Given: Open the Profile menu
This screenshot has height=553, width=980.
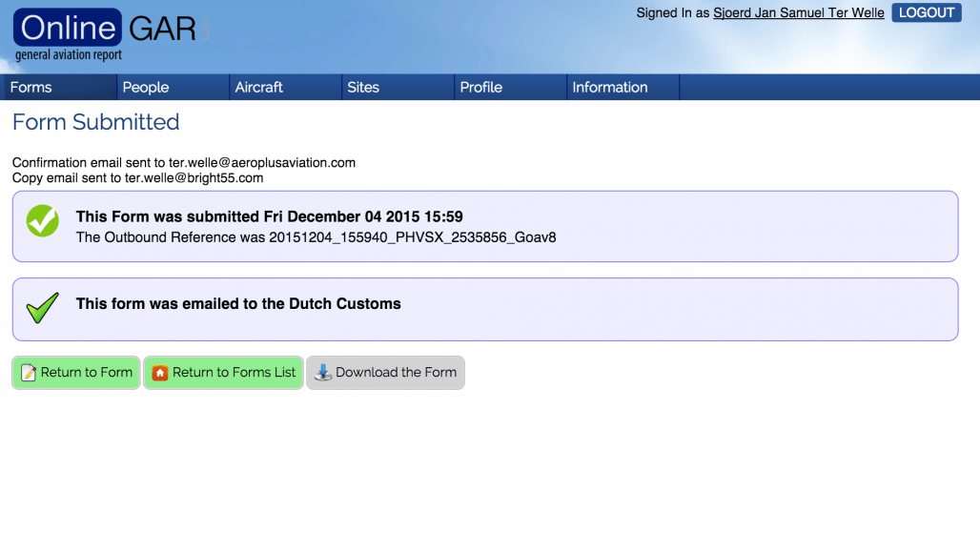Looking at the screenshot, I should click(x=481, y=87).
